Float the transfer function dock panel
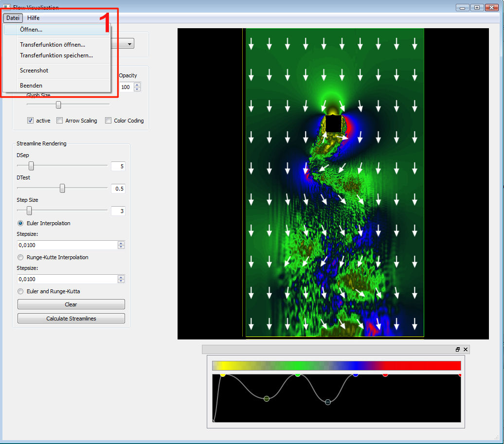Screen dimensions: 504x444 pyautogui.click(x=458, y=350)
